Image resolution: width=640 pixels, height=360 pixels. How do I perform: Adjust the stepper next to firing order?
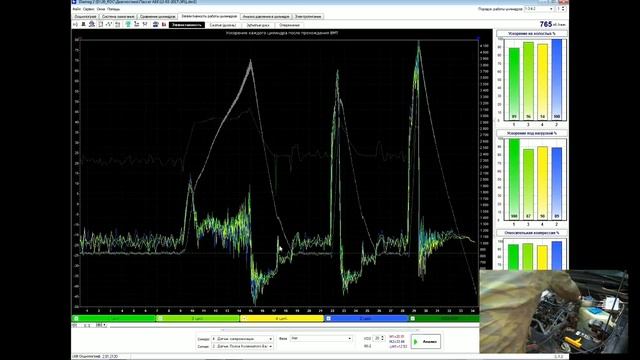coord(562,9)
